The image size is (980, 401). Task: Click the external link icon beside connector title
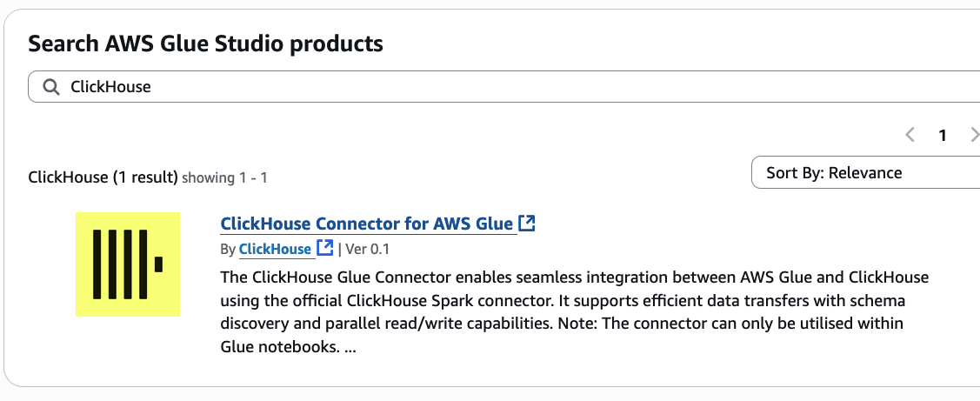click(526, 224)
